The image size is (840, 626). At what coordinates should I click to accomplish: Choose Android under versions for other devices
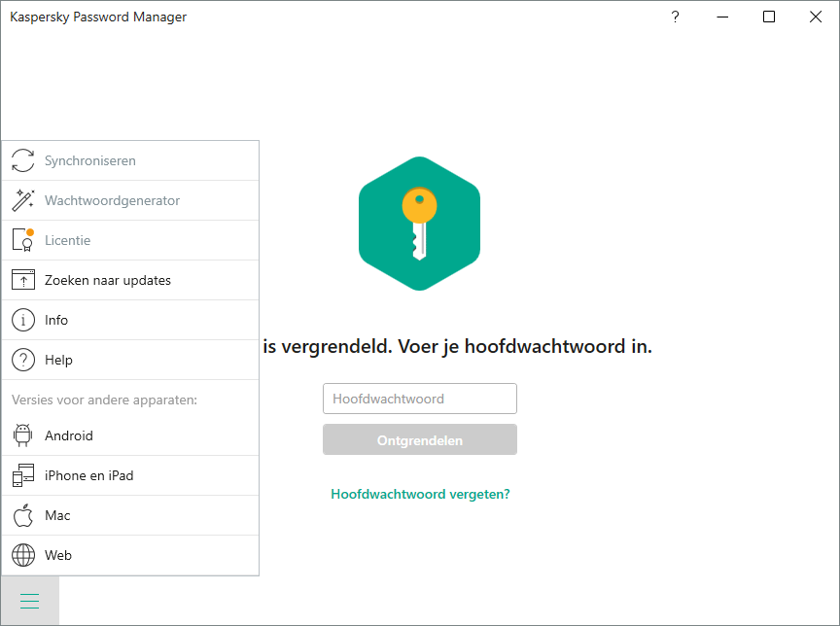(130, 435)
